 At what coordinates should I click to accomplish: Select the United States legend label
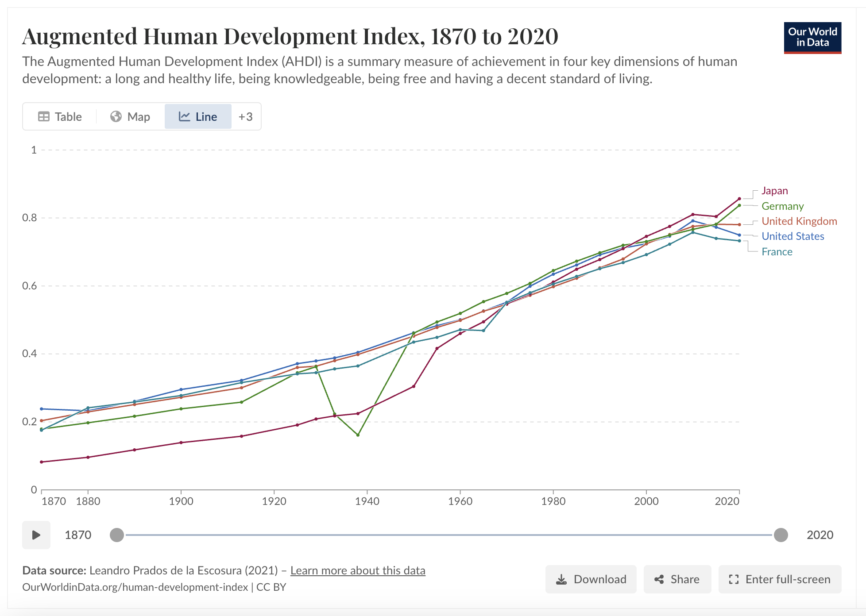[x=793, y=236]
